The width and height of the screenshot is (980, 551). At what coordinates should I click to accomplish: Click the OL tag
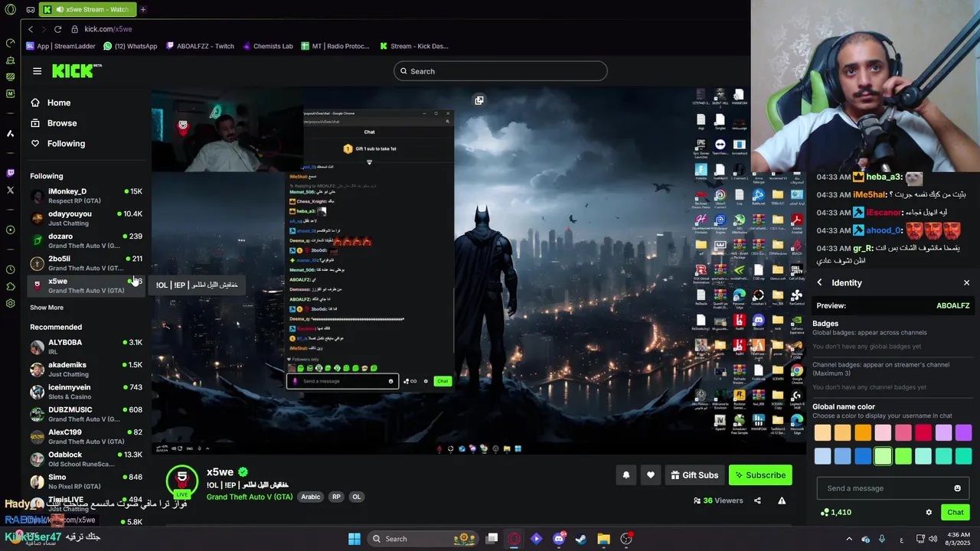(x=356, y=497)
